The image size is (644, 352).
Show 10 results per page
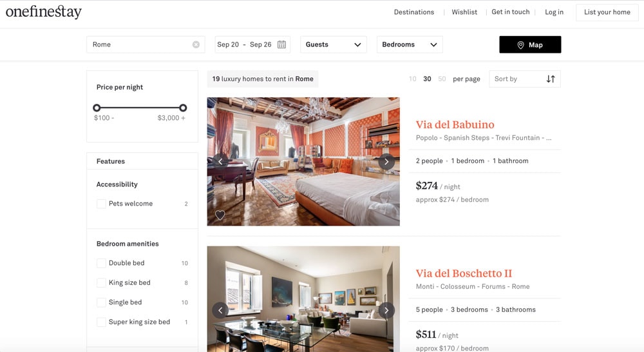pyautogui.click(x=413, y=79)
